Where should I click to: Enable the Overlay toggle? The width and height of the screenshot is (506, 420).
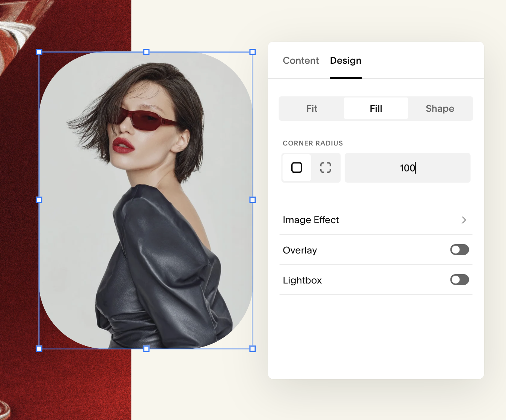pyautogui.click(x=459, y=250)
